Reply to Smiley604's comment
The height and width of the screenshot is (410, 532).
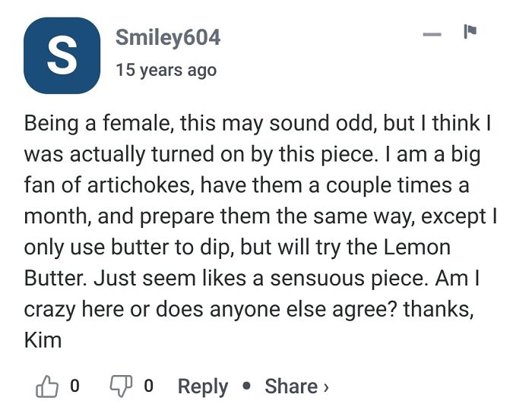click(x=202, y=386)
